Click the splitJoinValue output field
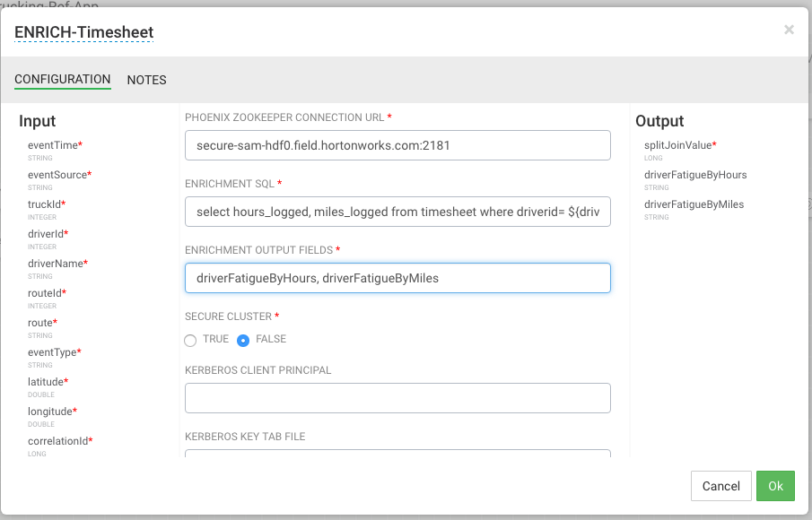This screenshot has width=812, height=520. [678, 145]
